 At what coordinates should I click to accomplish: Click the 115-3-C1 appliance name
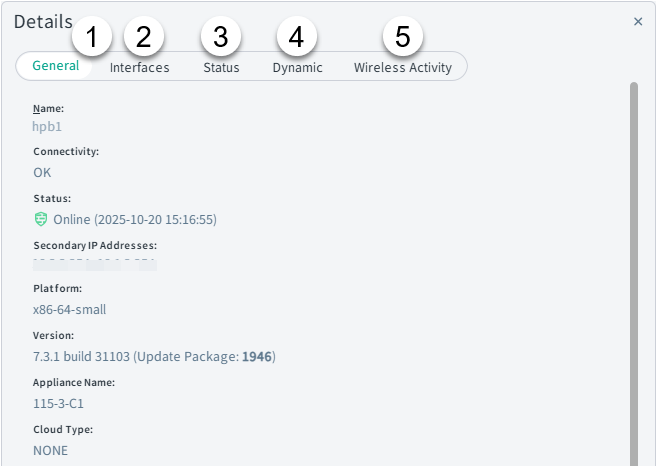pos(58,404)
